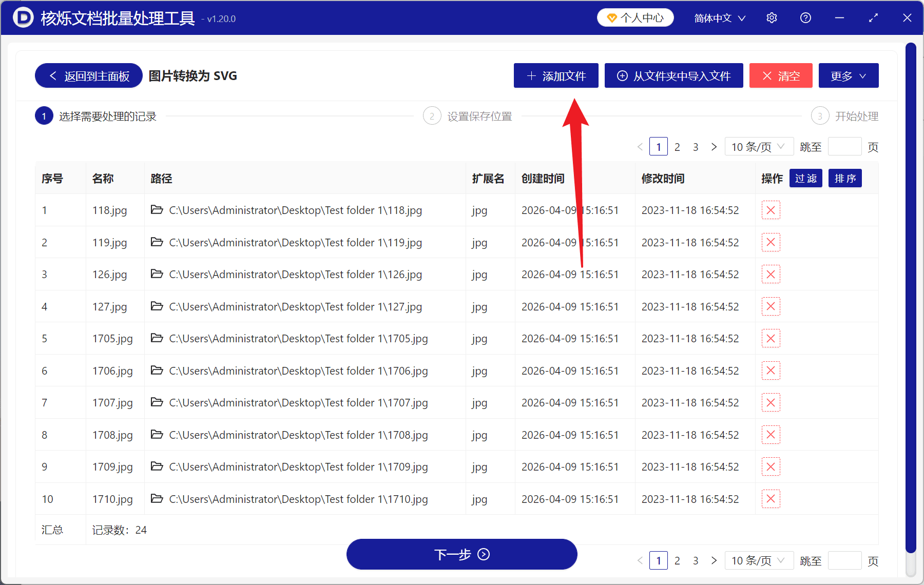Open the help question-mark icon
This screenshot has width=924, height=585.
click(x=805, y=17)
